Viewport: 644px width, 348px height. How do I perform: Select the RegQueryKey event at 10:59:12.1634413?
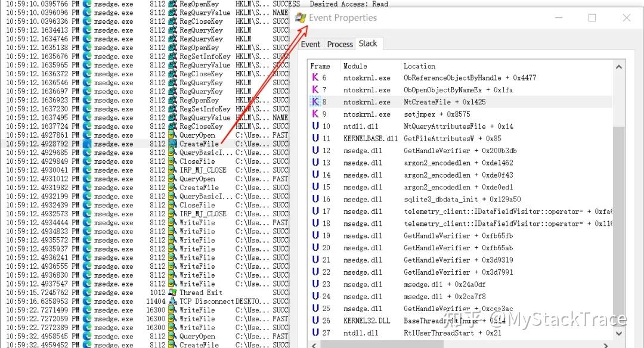(x=146, y=30)
